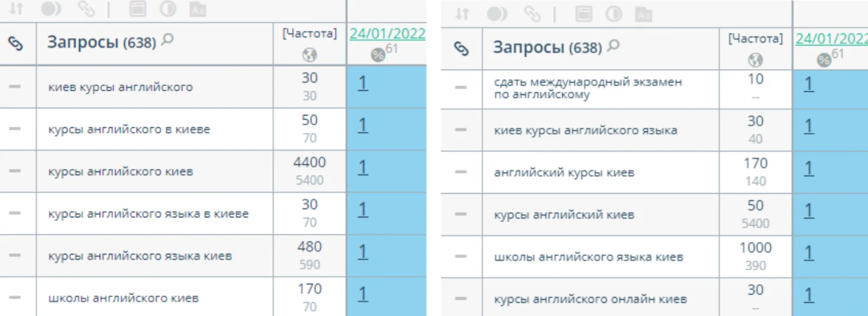The image size is (868, 316).
Task: Click percent icon under date in left table
Action: (378, 55)
